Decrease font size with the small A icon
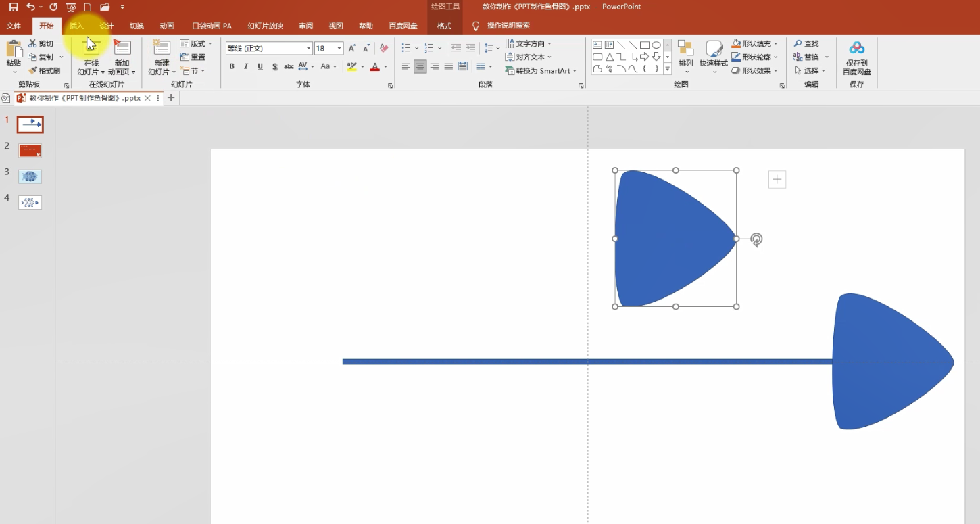Screen dimensions: 980x524 click(366, 48)
